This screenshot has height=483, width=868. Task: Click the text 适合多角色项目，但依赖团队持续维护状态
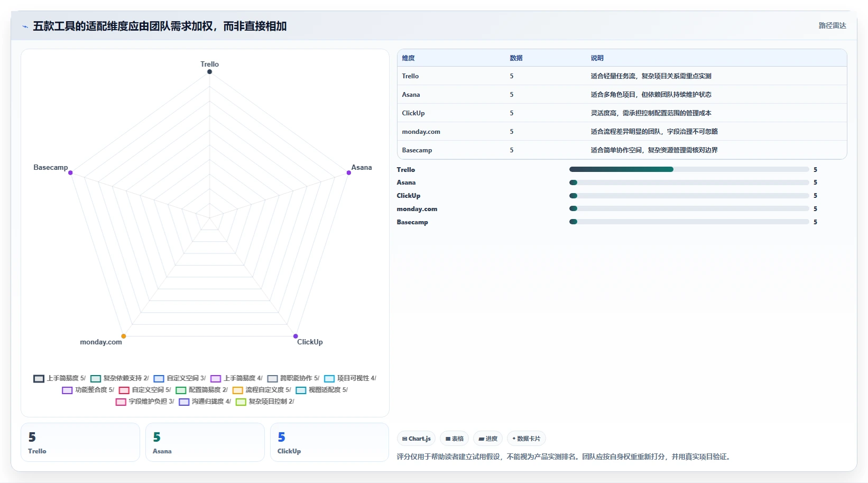tap(651, 95)
